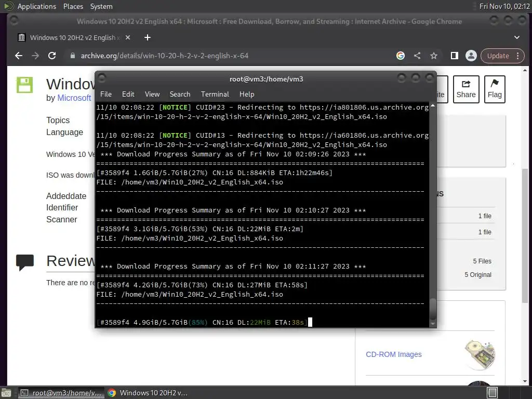The width and height of the screenshot is (532, 399).
Task: Expand the Chrome tab search chevron
Action: tap(517, 37)
